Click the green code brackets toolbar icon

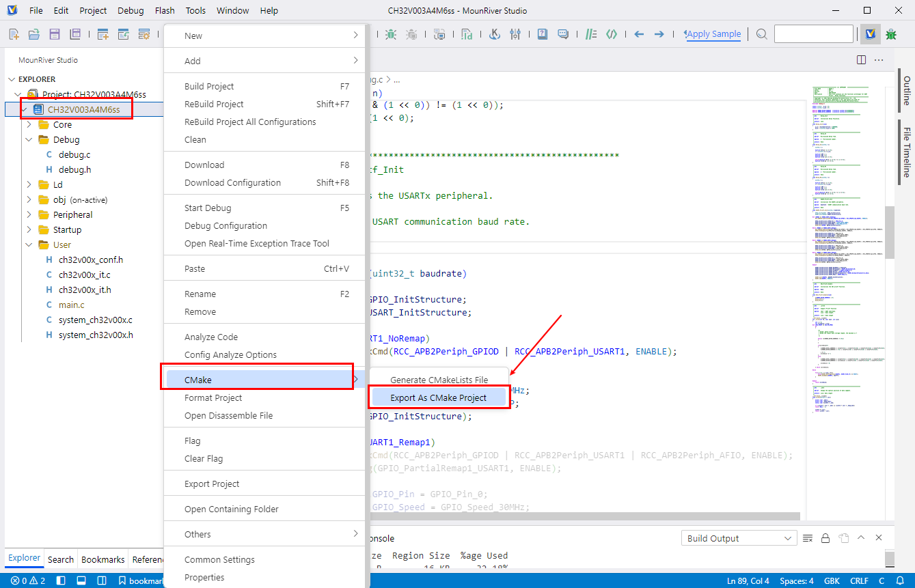point(612,34)
